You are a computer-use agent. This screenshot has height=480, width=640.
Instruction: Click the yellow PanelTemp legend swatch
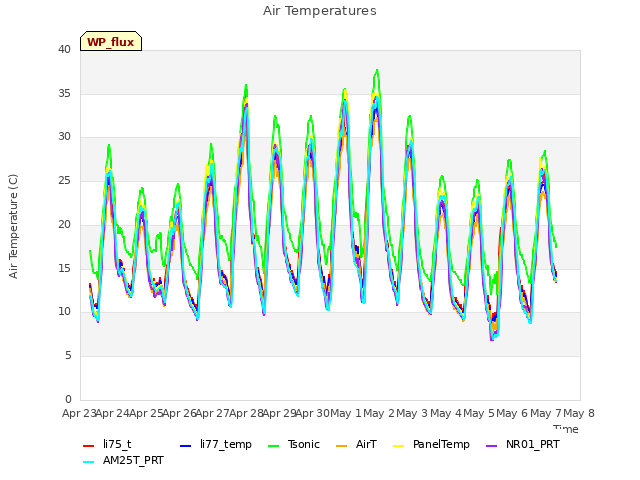click(x=398, y=446)
